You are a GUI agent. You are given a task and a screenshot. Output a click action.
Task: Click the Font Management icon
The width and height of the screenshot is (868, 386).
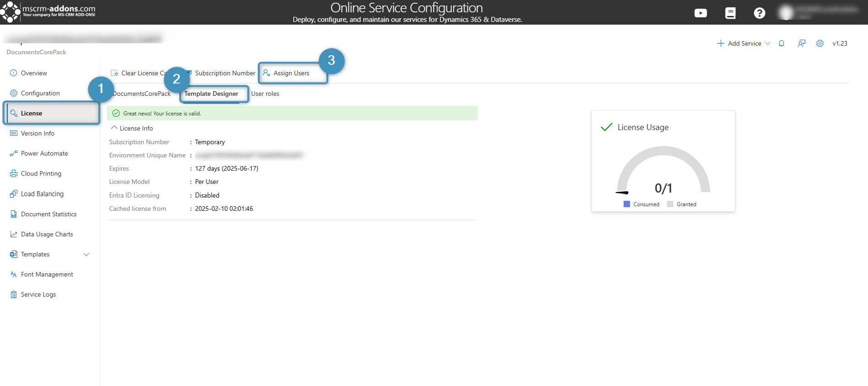[14, 274]
